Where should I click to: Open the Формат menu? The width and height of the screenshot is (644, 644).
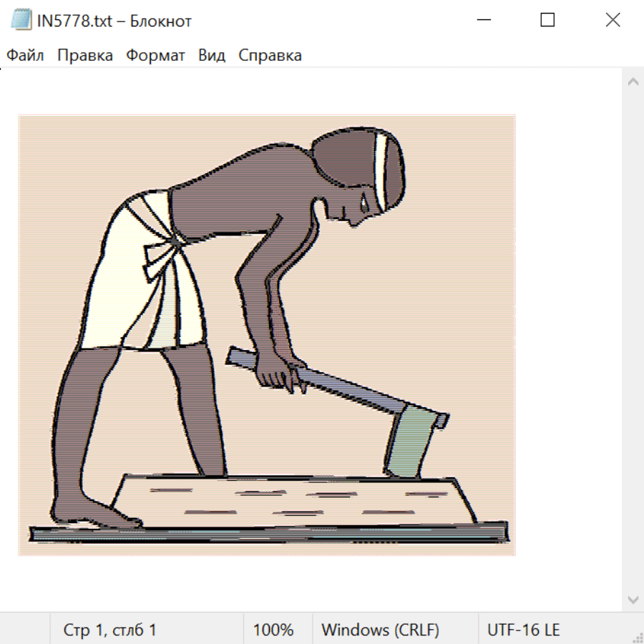pyautogui.click(x=155, y=56)
